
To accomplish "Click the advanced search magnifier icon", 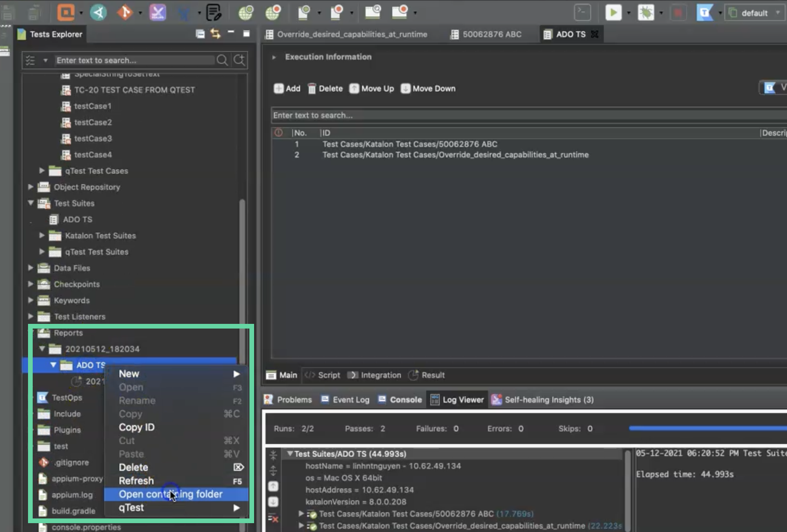I will coord(240,60).
